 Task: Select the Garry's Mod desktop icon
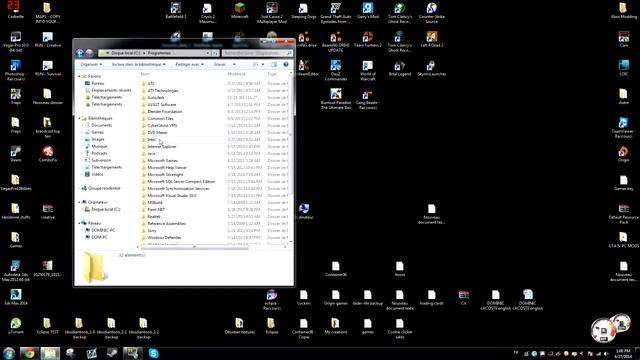click(x=368, y=11)
